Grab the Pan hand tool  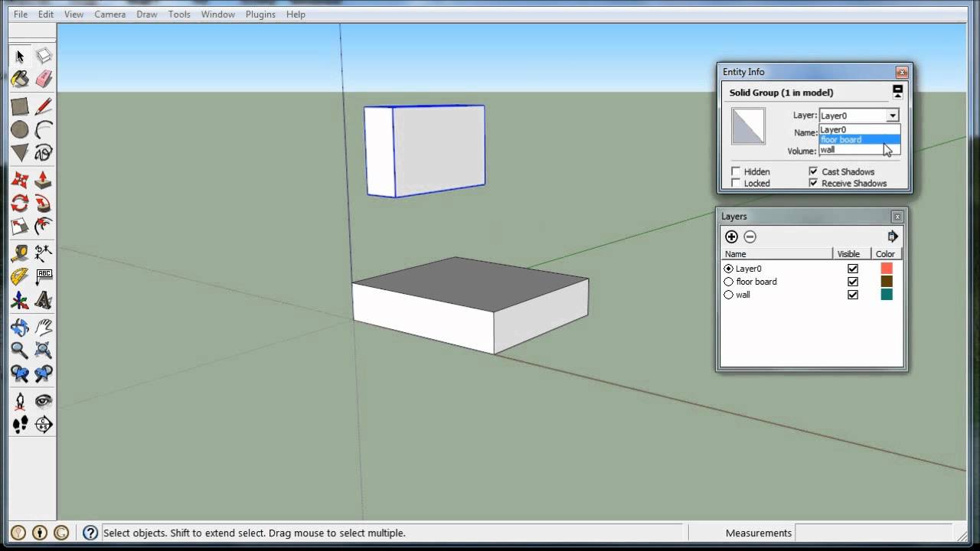[44, 327]
